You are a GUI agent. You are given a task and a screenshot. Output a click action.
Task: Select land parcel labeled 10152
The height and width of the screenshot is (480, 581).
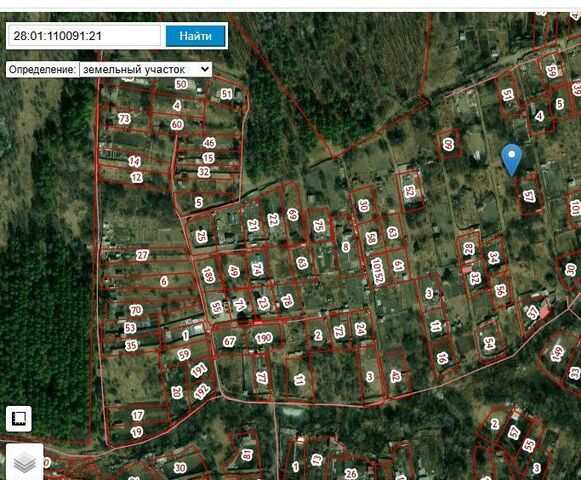coord(377,271)
